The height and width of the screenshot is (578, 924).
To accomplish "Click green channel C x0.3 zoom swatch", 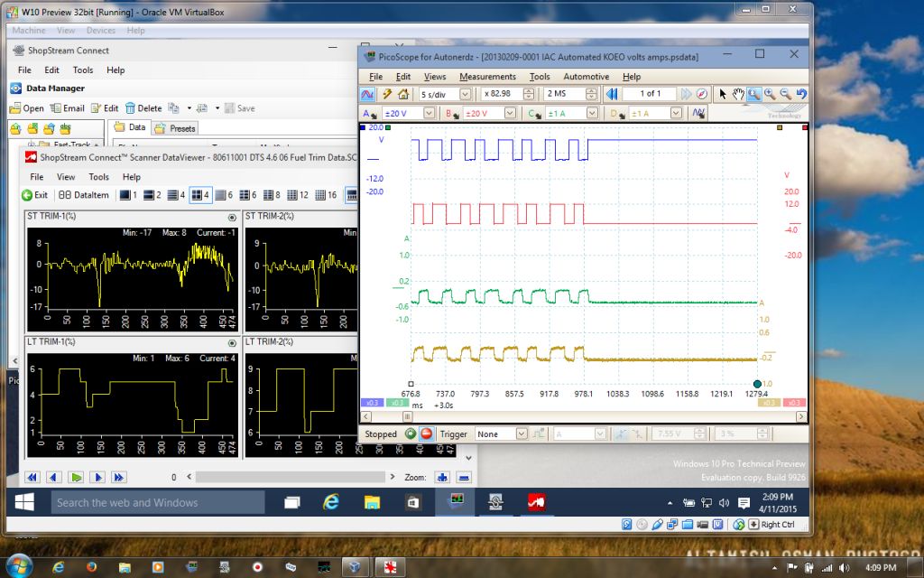I will 397,402.
